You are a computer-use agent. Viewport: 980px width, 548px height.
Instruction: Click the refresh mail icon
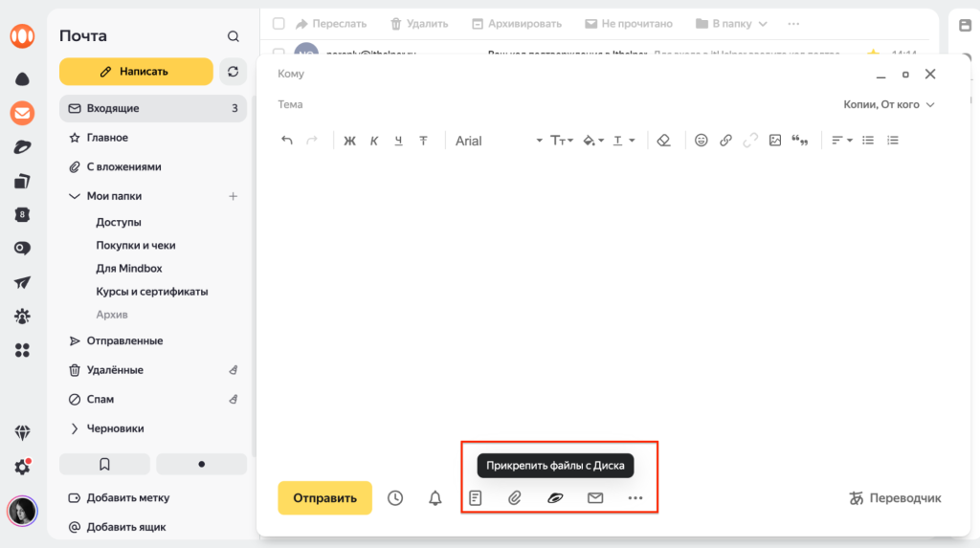click(233, 72)
